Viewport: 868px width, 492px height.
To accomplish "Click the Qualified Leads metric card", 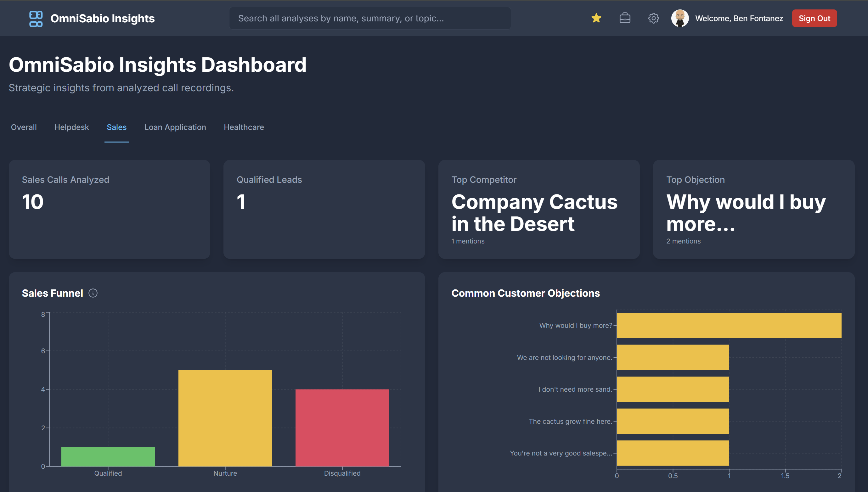I will pyautogui.click(x=324, y=210).
